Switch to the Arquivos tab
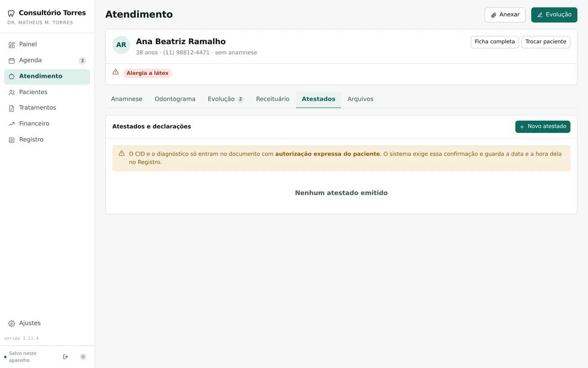This screenshot has height=368, width=588. point(360,99)
